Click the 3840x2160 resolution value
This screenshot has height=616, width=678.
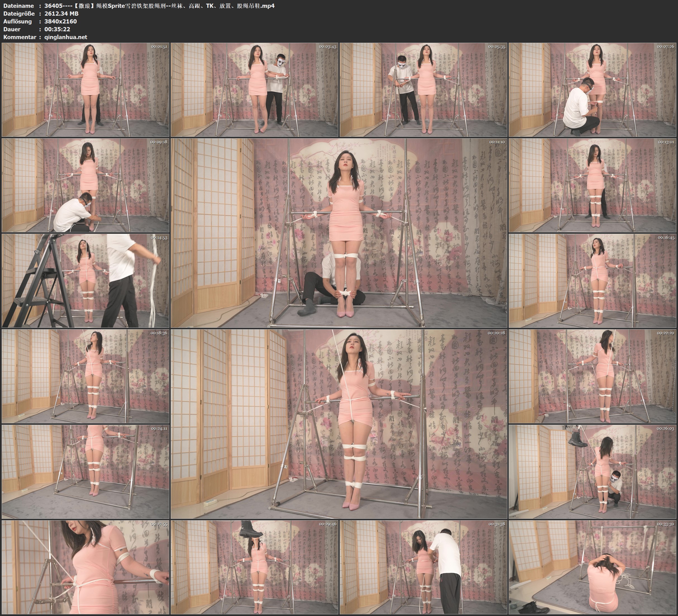(61, 21)
